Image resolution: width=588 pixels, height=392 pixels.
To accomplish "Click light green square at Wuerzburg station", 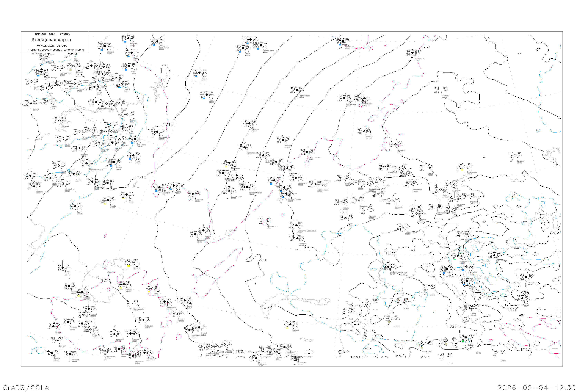I will (x=455, y=260).
